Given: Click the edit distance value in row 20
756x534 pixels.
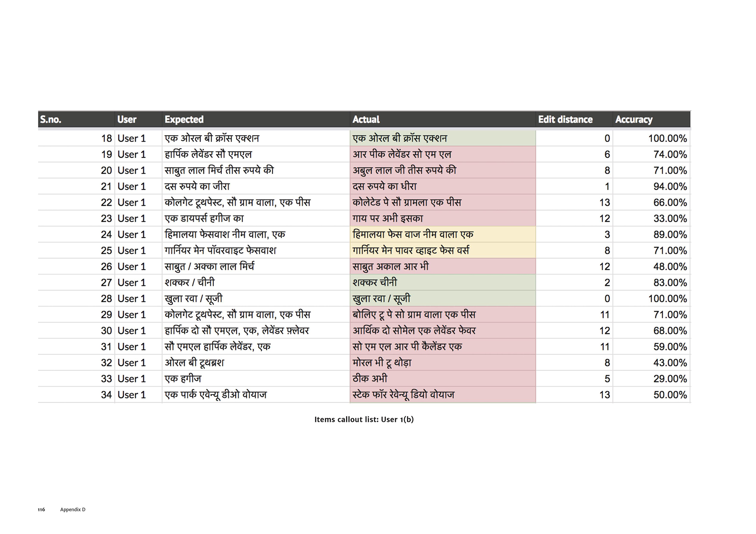Looking at the screenshot, I should pyautogui.click(x=607, y=171).
